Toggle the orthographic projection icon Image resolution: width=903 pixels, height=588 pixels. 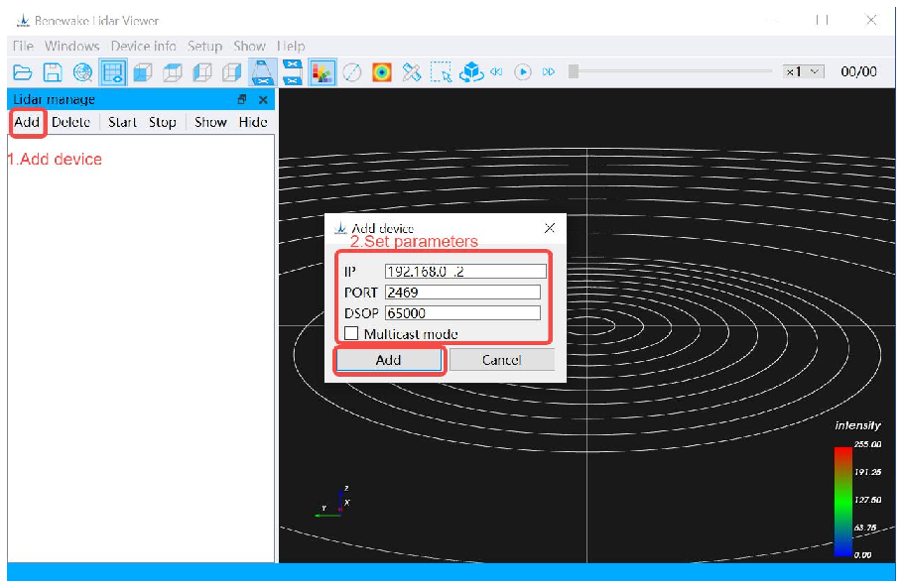point(292,72)
